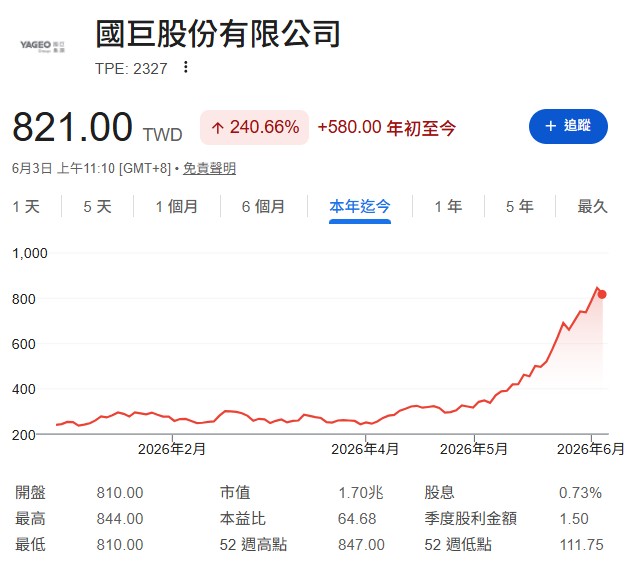
Task: Select the 本年迄今 year-to-date tab
Action: coord(360,207)
